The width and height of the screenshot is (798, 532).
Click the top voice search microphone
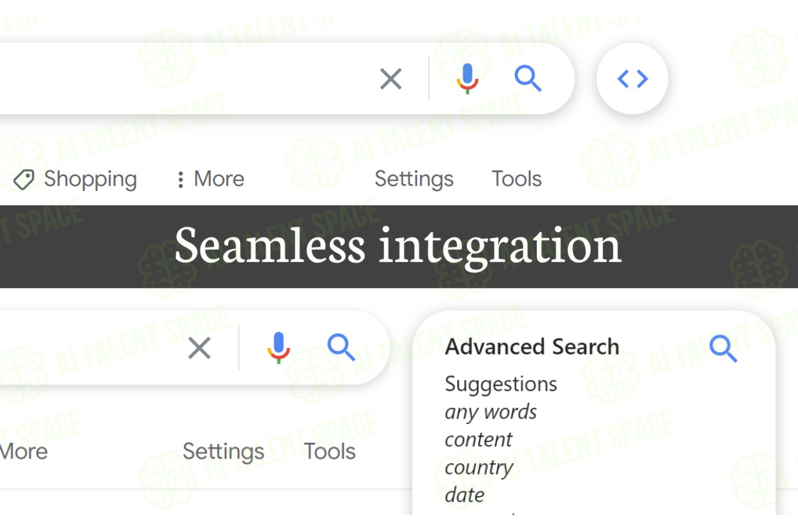tap(468, 79)
